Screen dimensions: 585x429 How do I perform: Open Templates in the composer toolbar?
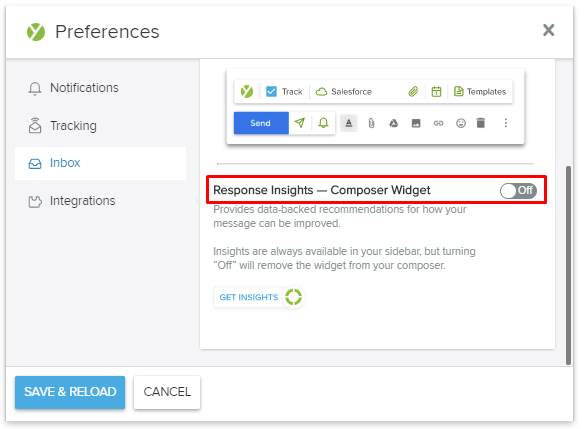point(480,91)
